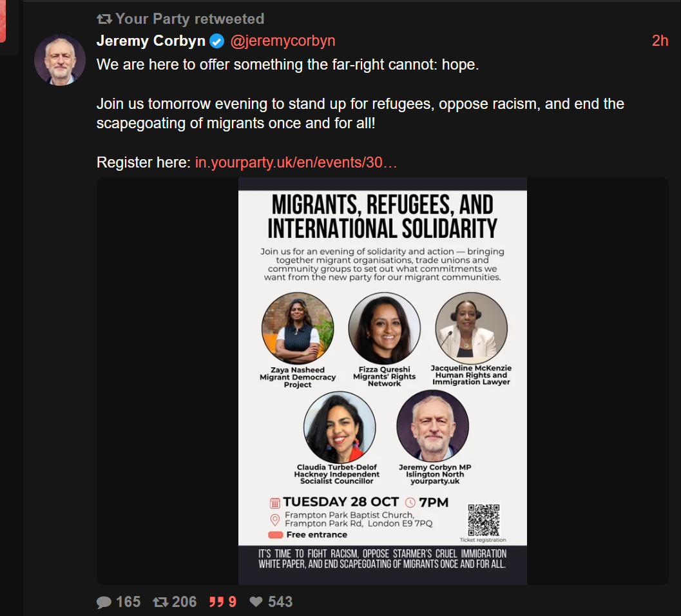Viewport: 681px width, 616px height.
Task: Click the reply count 165
Action: pyautogui.click(x=128, y=602)
